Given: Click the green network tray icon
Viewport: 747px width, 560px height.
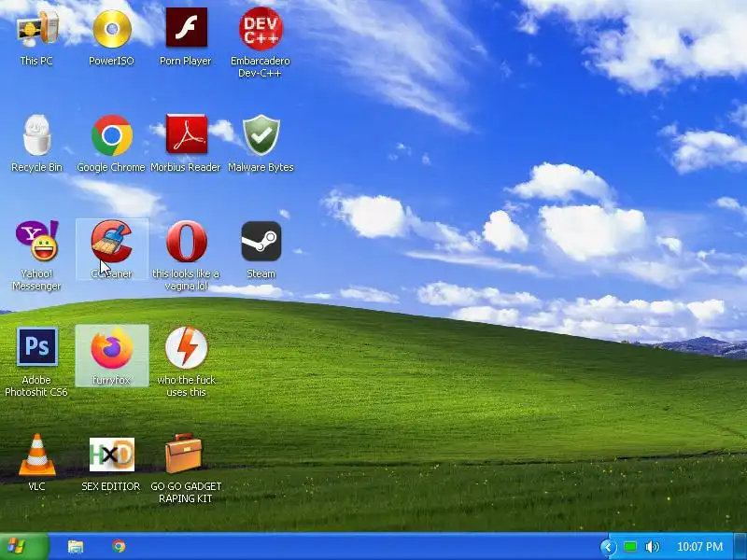Looking at the screenshot, I should click(630, 547).
